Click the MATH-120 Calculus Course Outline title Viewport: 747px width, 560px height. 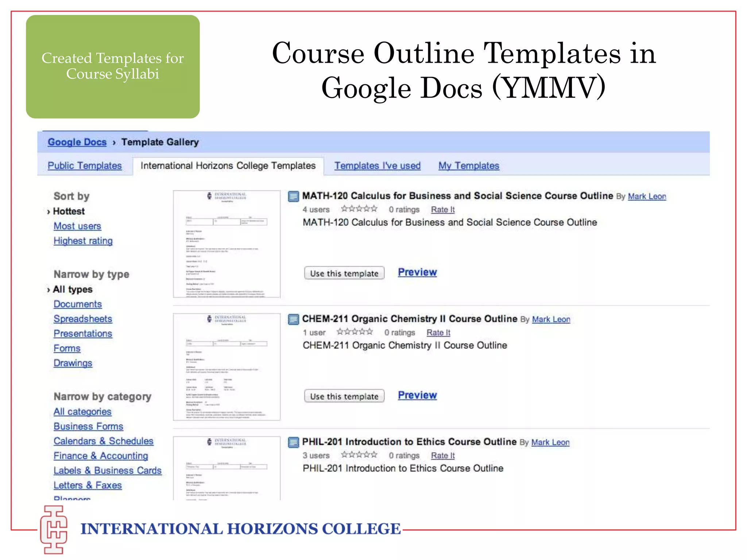457,196
